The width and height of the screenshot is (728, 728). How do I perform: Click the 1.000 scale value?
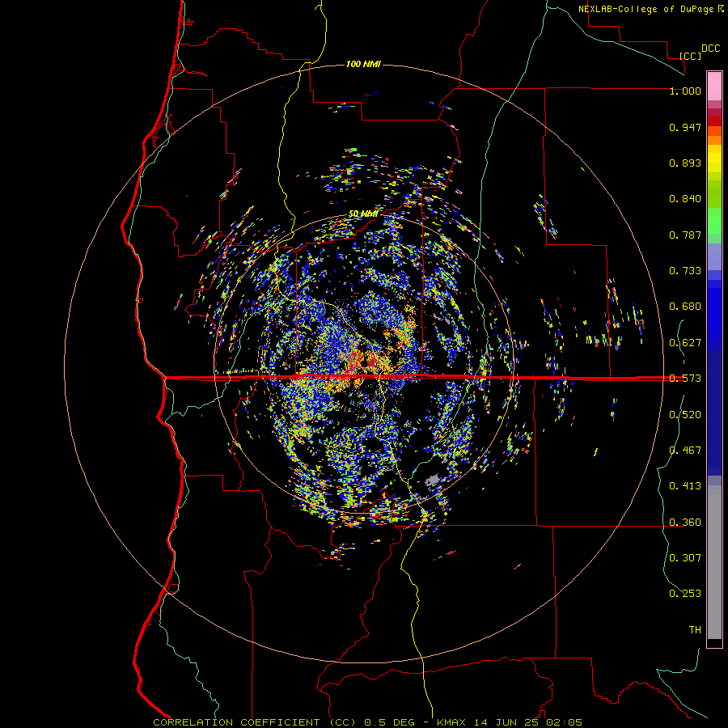(x=685, y=91)
